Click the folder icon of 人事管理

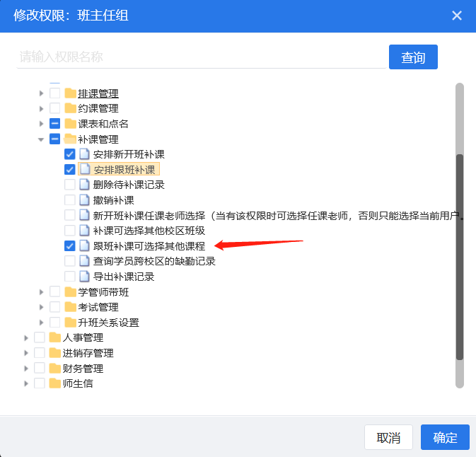pos(55,337)
